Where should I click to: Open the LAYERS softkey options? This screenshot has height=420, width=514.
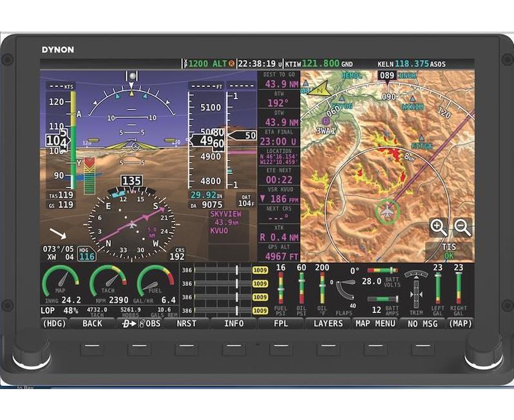tap(328, 323)
